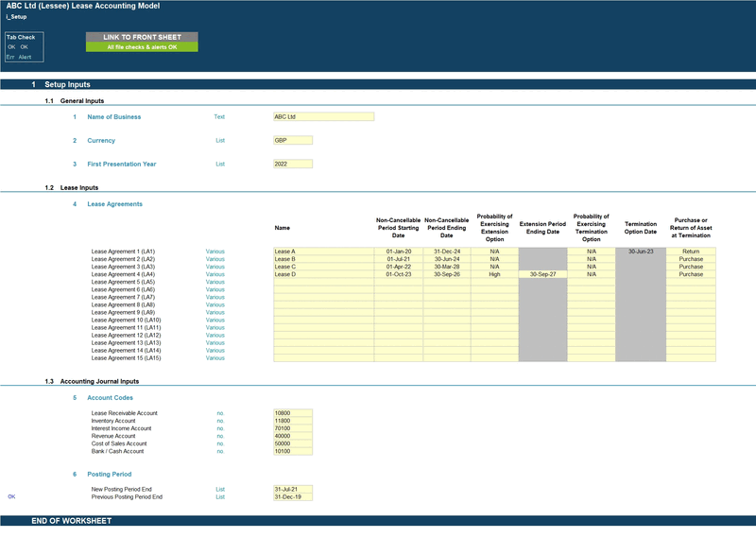Open the New Posting Period End list
The image size is (756, 538).
tap(292, 489)
